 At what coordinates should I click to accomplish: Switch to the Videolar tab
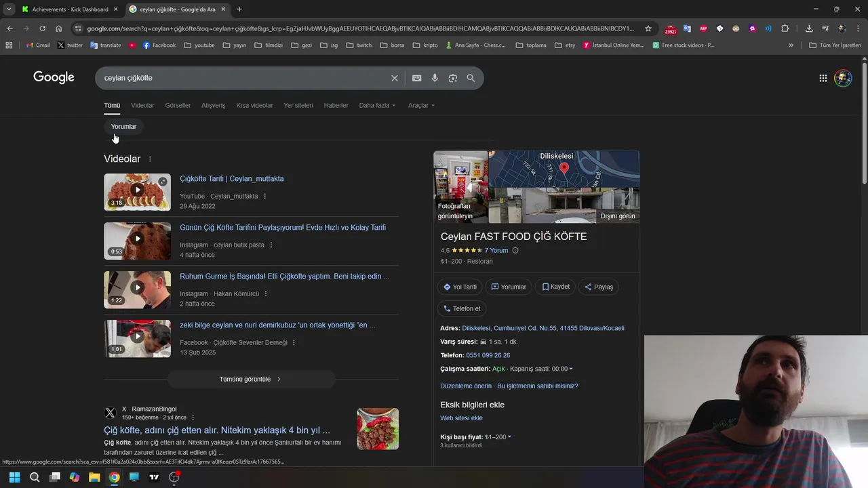(x=142, y=106)
